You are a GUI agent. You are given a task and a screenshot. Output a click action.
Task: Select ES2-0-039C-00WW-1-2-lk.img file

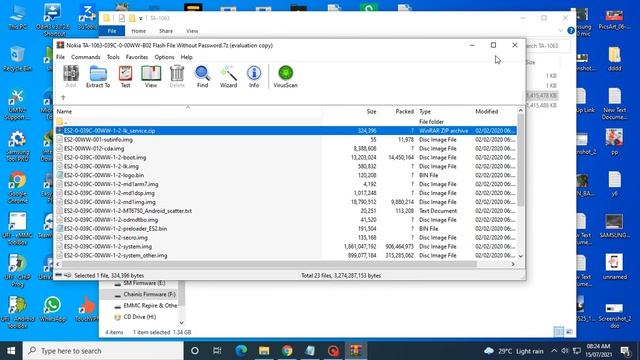tap(286, 167)
